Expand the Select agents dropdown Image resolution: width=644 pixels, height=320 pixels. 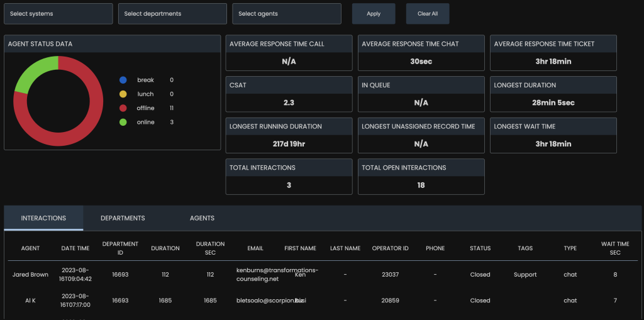point(286,14)
